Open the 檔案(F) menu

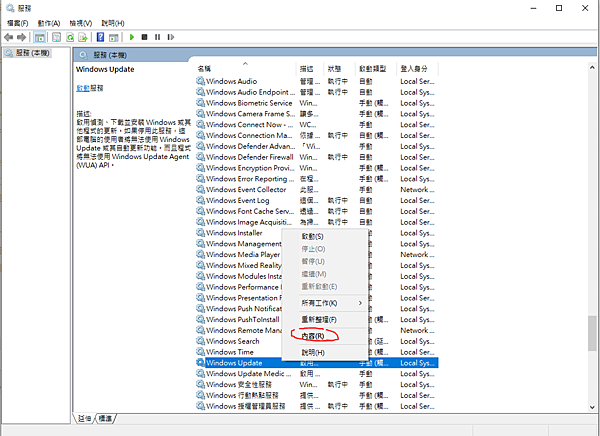[x=18, y=23]
